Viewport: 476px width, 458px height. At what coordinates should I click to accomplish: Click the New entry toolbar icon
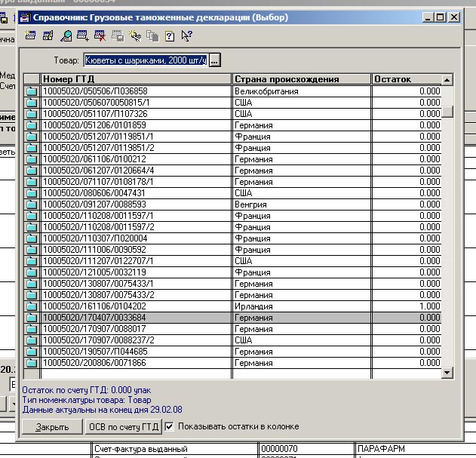click(31, 35)
